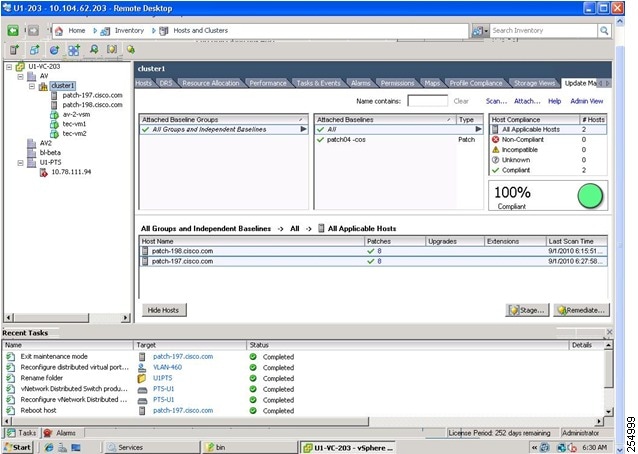638x454 pixels.
Task: Focus the Search Inventory field
Action: coord(543,31)
